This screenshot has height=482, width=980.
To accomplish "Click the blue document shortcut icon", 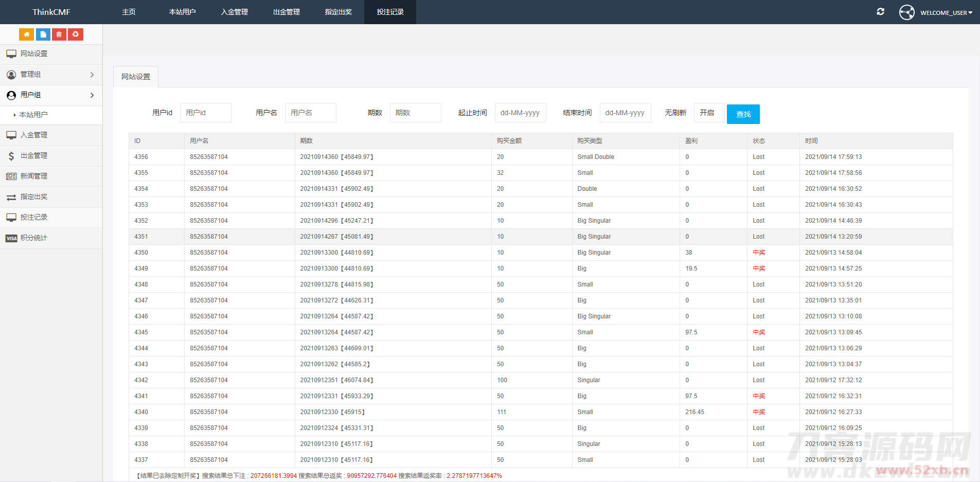I will point(43,34).
